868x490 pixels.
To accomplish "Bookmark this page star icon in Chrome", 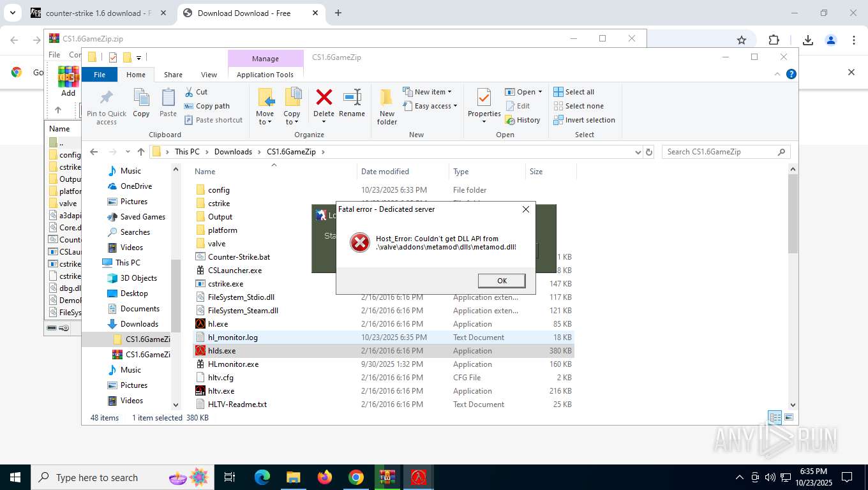I will point(742,40).
